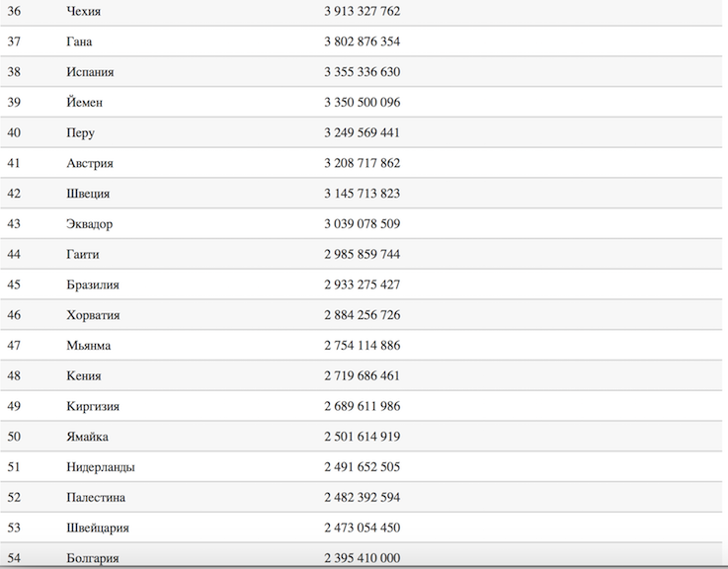This screenshot has width=728, height=569.
Task: Select the country name Нидерланды
Action: point(100,467)
